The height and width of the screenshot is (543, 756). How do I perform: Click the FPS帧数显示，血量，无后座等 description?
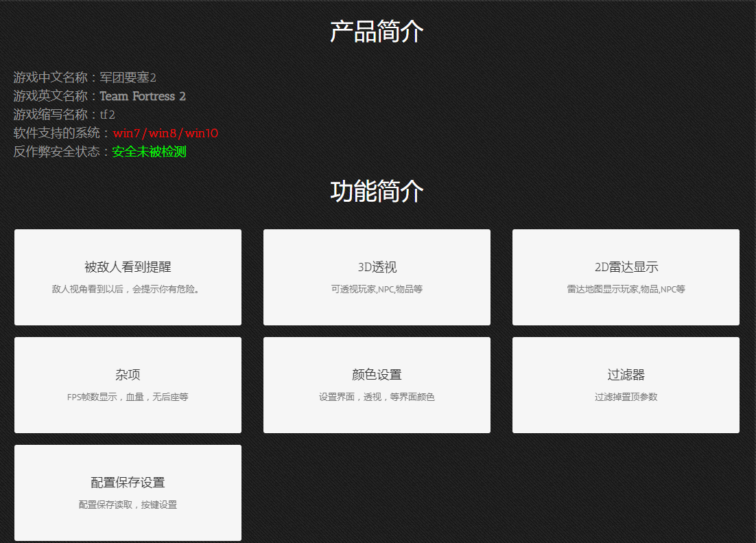(128, 397)
